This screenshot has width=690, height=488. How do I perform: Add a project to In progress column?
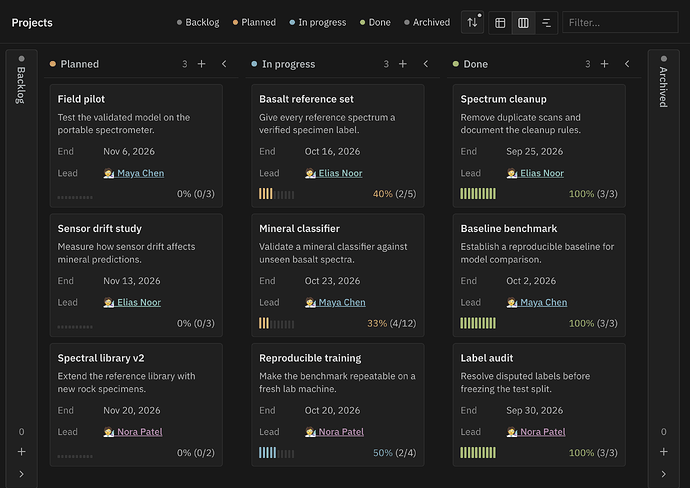(x=403, y=64)
